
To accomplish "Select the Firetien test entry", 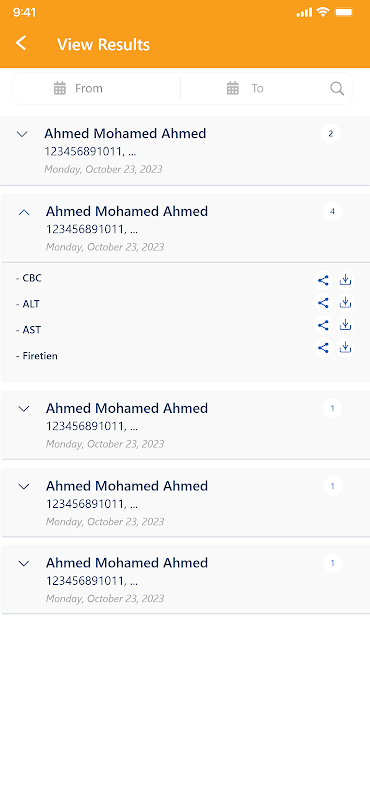I will (x=36, y=356).
